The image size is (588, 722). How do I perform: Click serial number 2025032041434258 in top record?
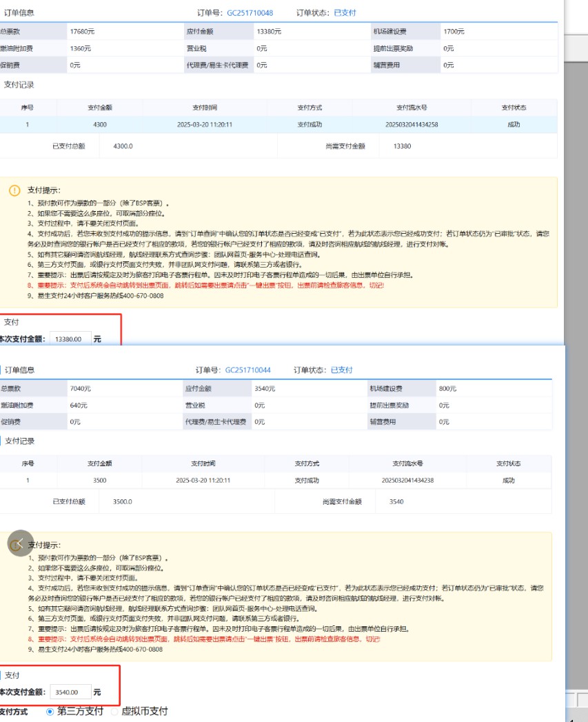(x=412, y=125)
